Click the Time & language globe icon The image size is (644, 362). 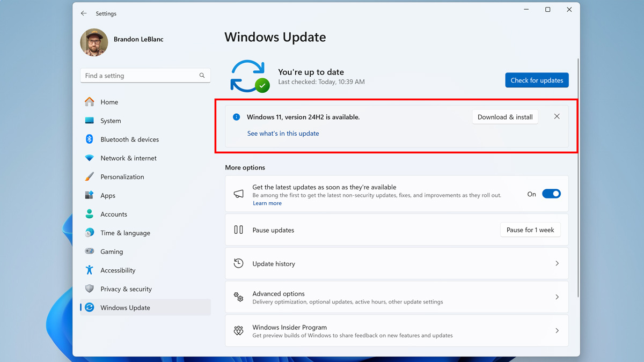90,233
